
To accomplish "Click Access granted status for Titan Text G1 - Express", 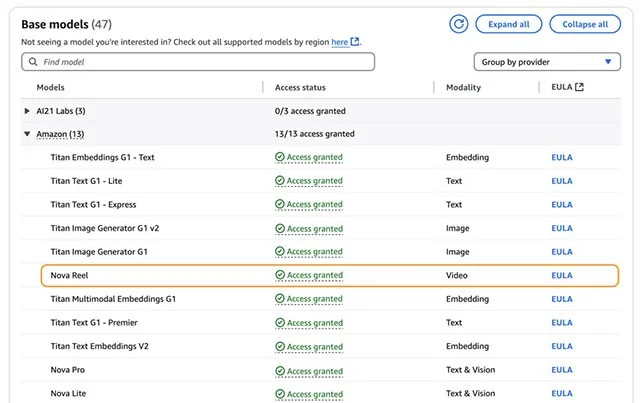I will pos(309,204).
